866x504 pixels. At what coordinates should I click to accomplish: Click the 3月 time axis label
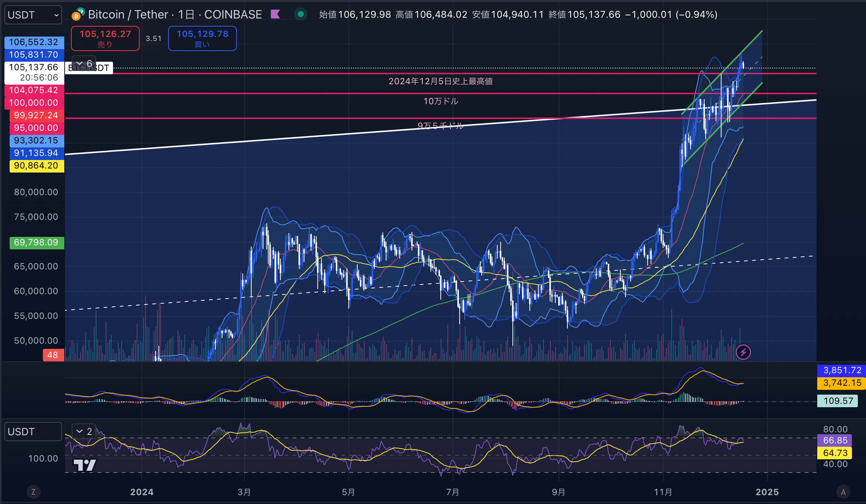pyautogui.click(x=244, y=492)
